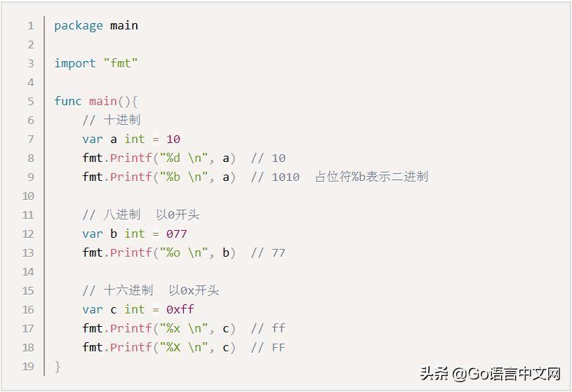Click the '// FF' comment on line 18

[268, 348]
